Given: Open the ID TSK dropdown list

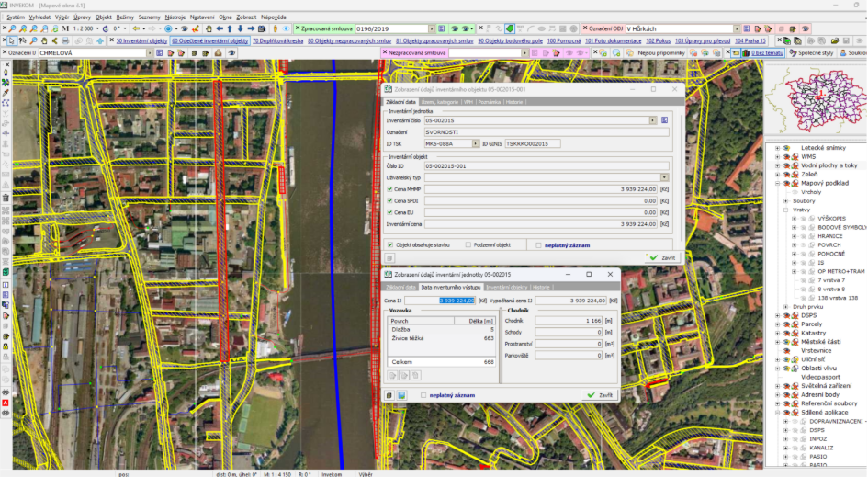Looking at the screenshot, I should point(475,143).
